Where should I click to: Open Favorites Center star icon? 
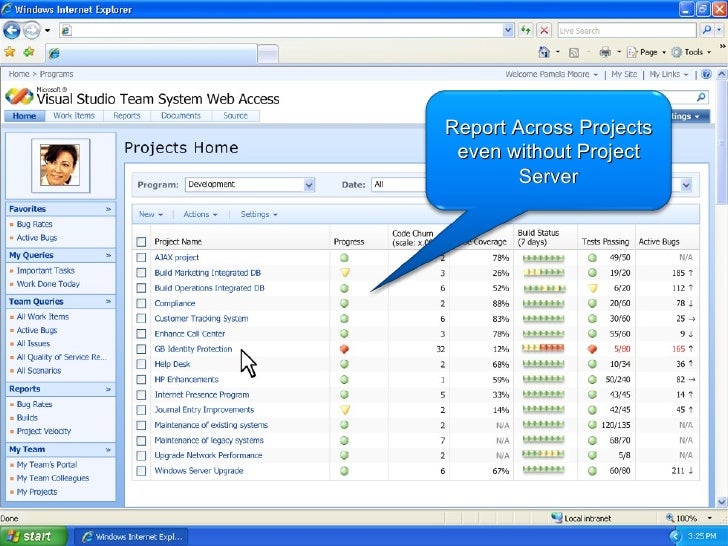pyautogui.click(x=10, y=52)
